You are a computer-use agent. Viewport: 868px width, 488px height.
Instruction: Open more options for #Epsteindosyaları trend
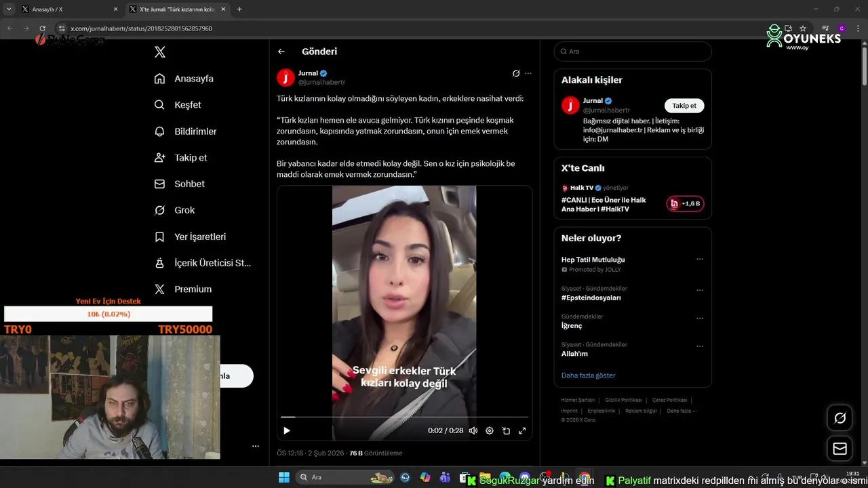700,290
